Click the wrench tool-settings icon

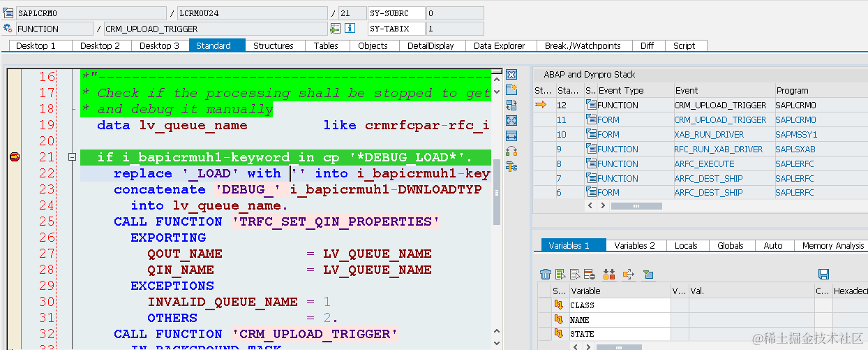tap(511, 166)
